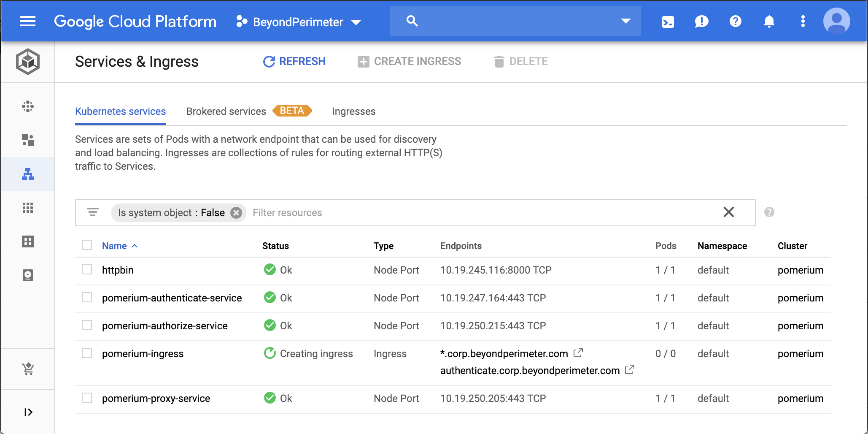This screenshot has width=868, height=434.
Task: Check the pomerium-ingress row checkbox
Action: pyautogui.click(x=87, y=353)
